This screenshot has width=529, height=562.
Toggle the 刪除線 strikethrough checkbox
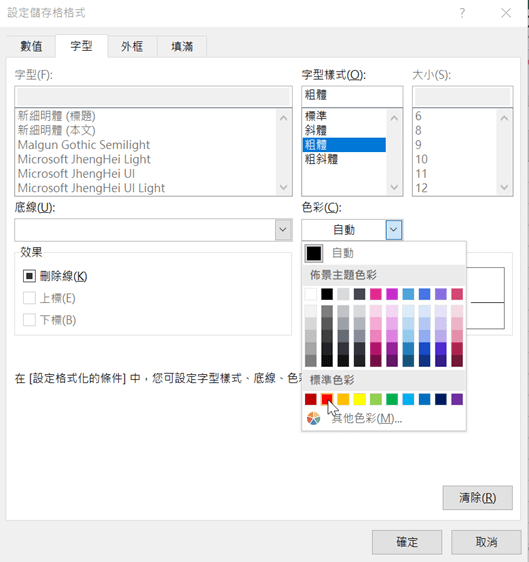29,276
